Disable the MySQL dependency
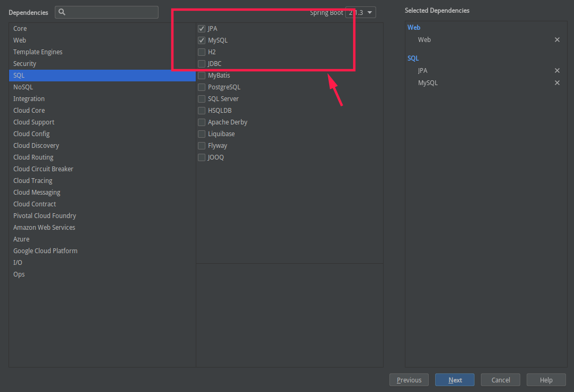The width and height of the screenshot is (574, 392). (x=202, y=40)
